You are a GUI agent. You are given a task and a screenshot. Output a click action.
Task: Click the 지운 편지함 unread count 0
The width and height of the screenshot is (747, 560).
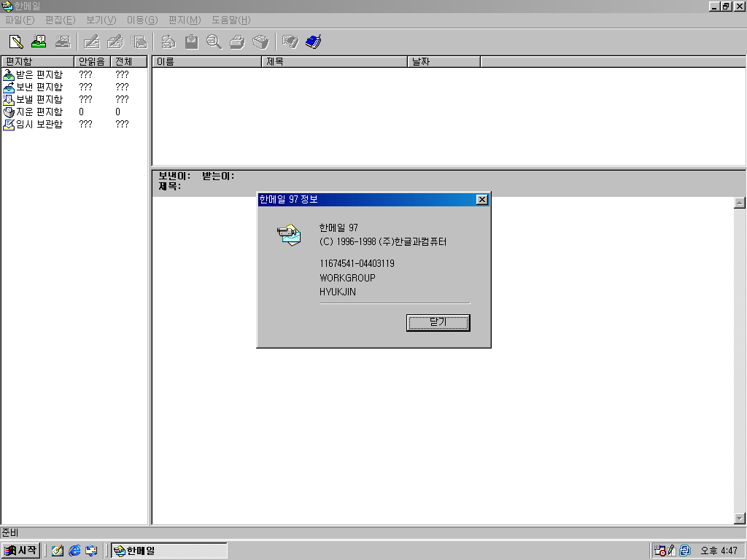[81, 112]
